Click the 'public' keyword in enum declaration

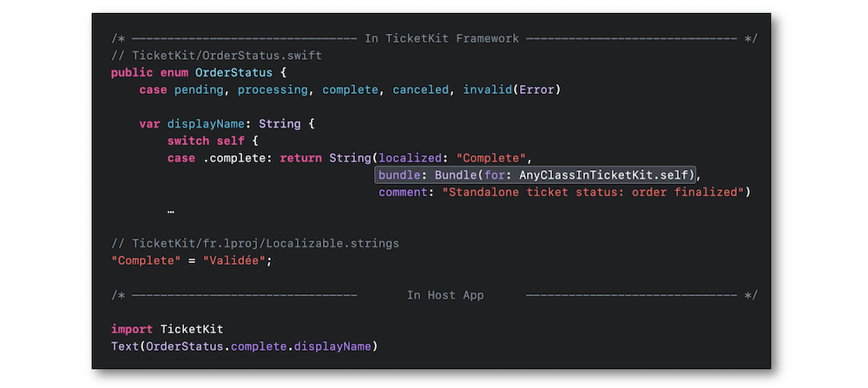tap(132, 73)
